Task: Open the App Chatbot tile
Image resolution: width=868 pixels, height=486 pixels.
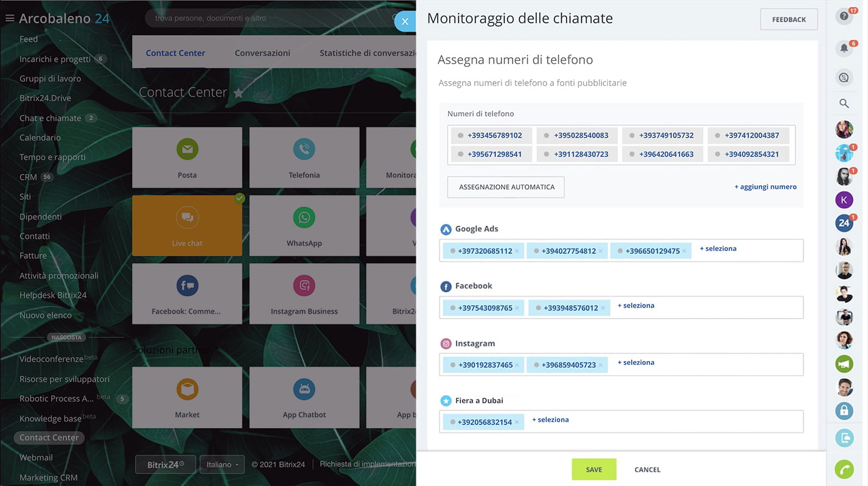Action: pos(304,398)
